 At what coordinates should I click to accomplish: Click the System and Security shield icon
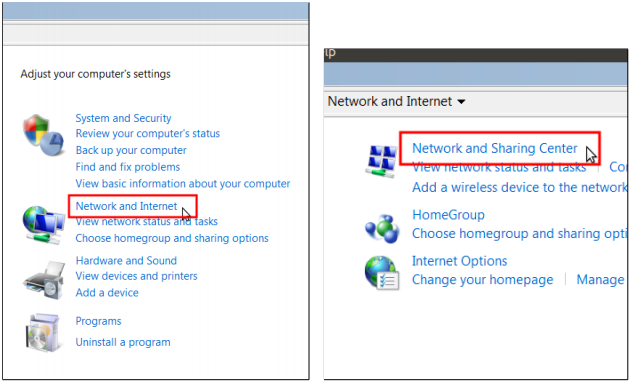(x=43, y=135)
